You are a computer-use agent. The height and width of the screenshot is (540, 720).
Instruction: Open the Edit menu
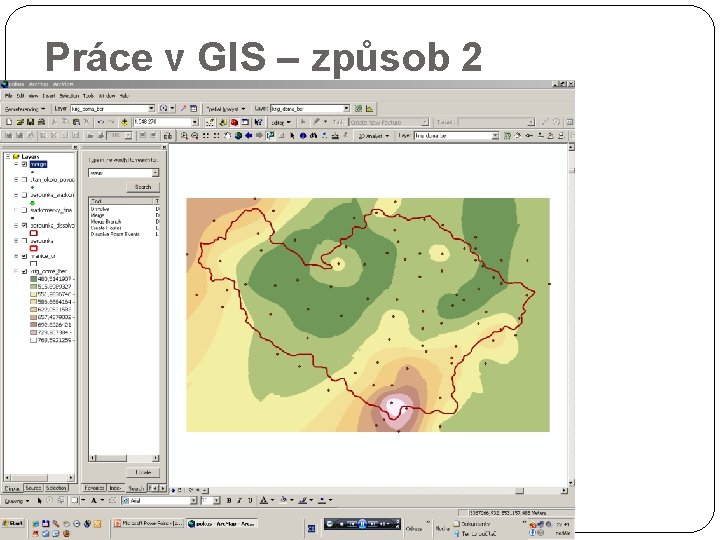(x=20, y=96)
